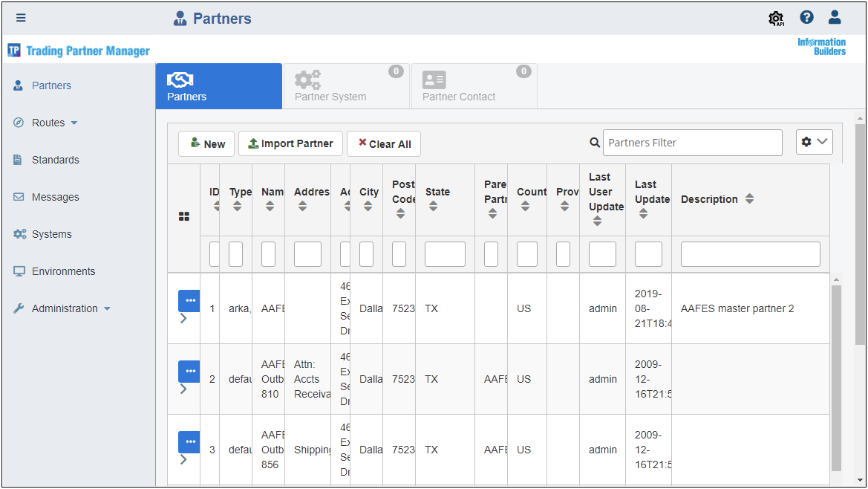Open the API settings gear icon
Screen dimensions: 868x489
pos(776,19)
